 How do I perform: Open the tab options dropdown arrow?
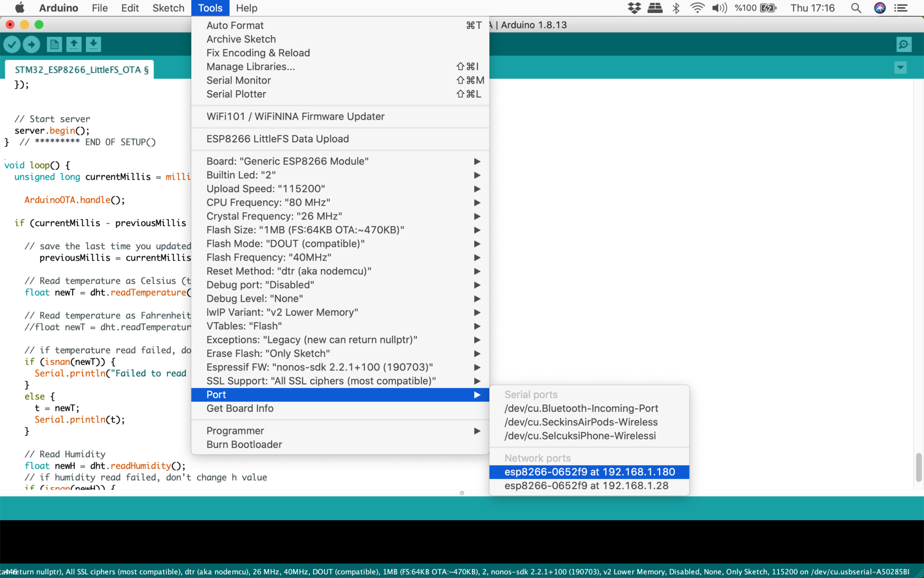click(901, 68)
